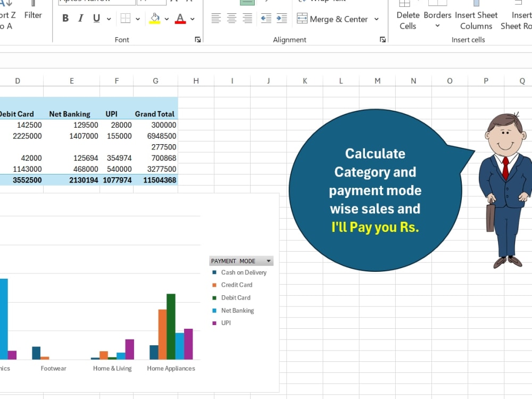Screen dimensions: 532x399
Task: Click cell with value 1407000
Action: pos(72,136)
